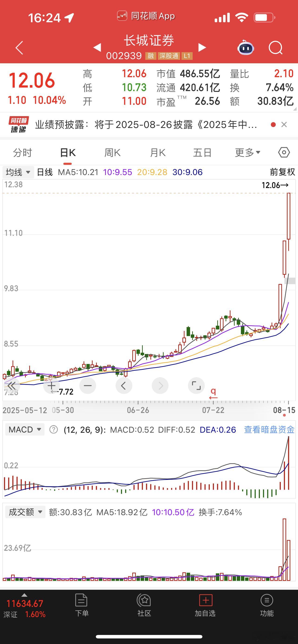The image size is (298, 644).
Task: Tap the 融 margin badge
Action: coord(151,56)
